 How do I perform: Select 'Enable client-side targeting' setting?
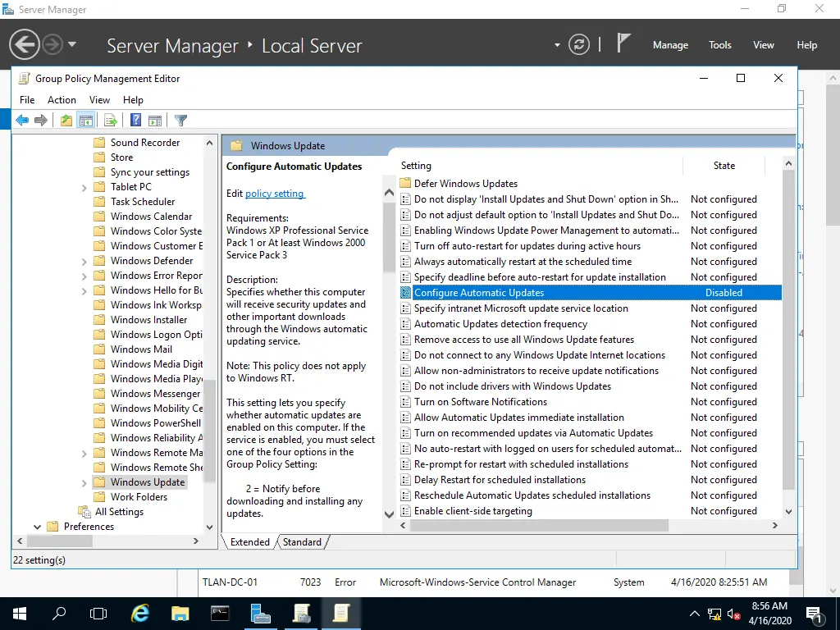(x=473, y=510)
